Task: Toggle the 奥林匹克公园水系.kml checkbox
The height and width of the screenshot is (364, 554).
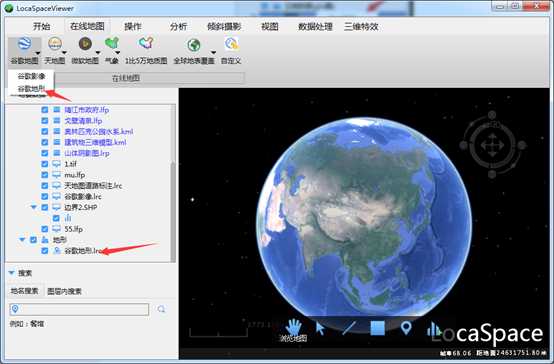Action: tap(45, 131)
